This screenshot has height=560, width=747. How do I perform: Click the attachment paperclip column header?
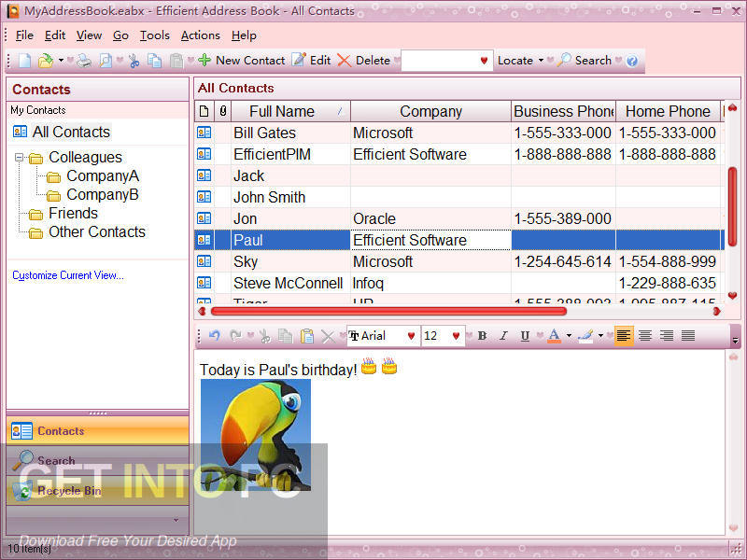pyautogui.click(x=222, y=111)
